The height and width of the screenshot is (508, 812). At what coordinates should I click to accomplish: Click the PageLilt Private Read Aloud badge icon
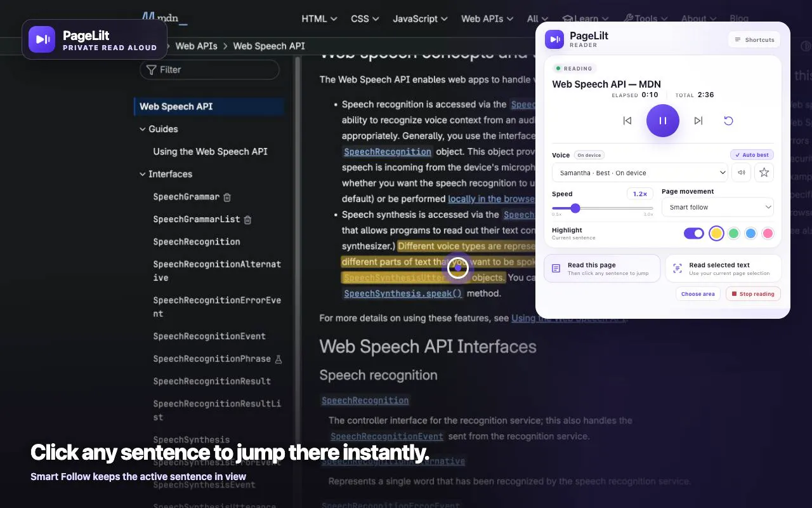(42, 39)
